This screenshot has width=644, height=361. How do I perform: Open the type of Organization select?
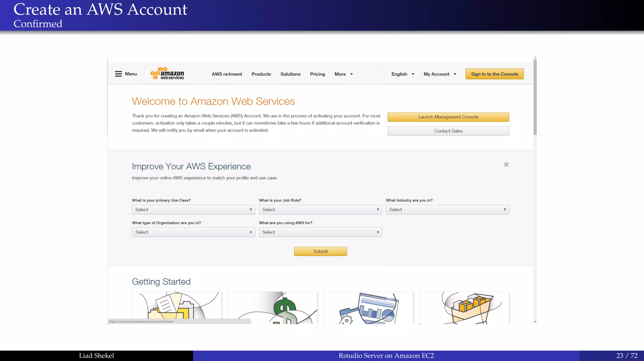(193, 232)
